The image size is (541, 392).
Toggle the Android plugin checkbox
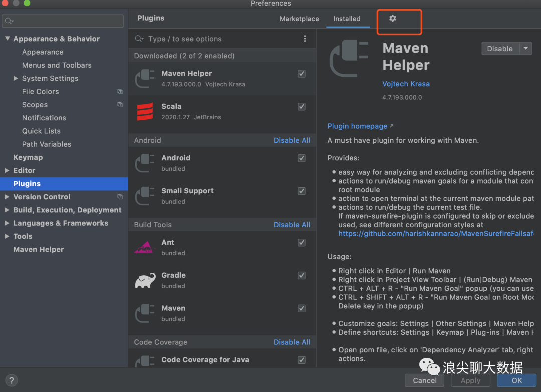(x=302, y=158)
